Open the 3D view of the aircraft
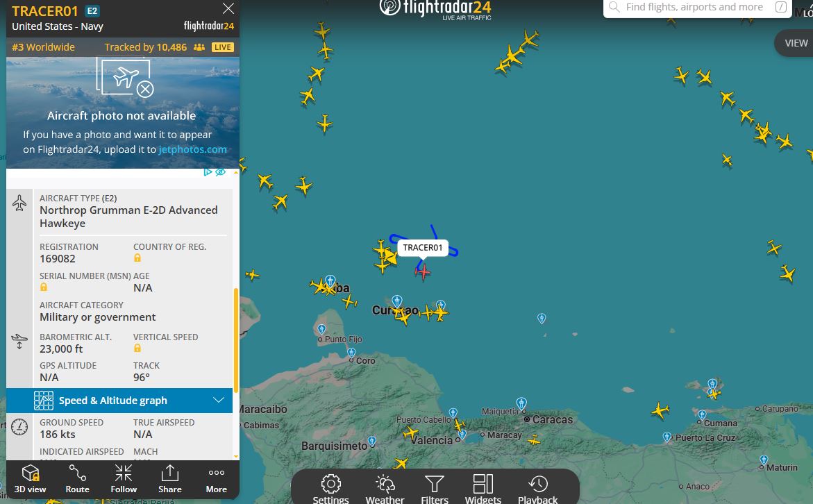 [x=30, y=479]
